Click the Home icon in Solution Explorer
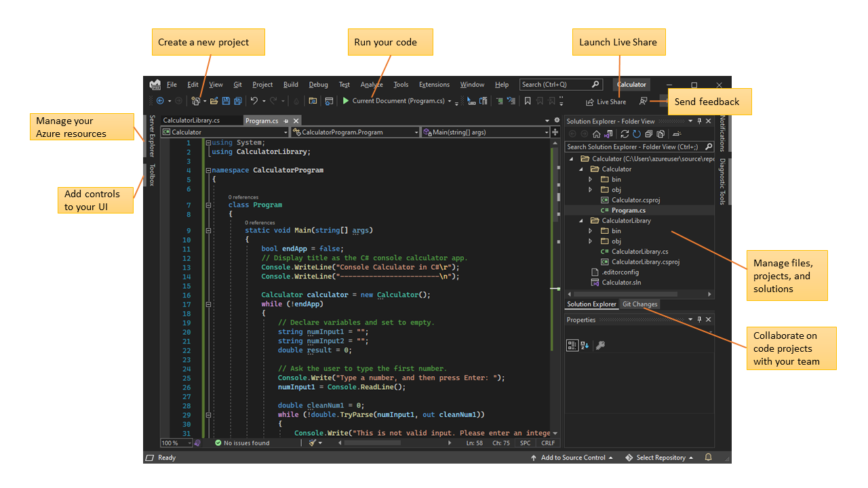The width and height of the screenshot is (868, 488). 597,134
